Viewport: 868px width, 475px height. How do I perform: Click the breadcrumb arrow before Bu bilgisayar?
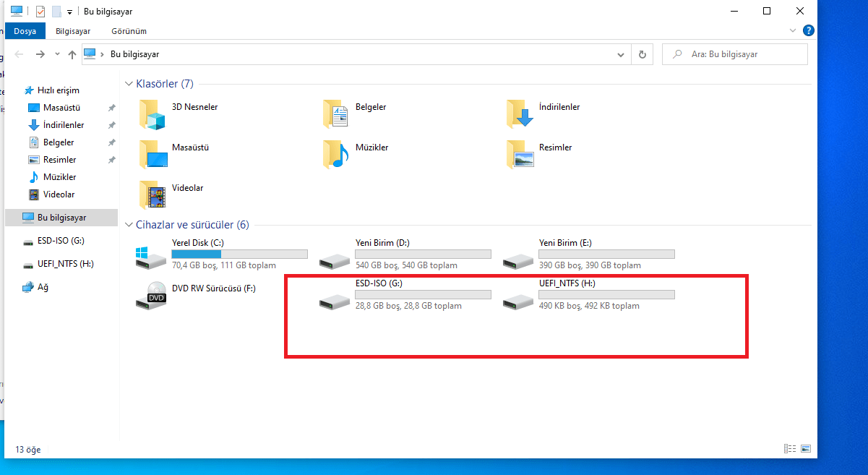[x=103, y=54]
